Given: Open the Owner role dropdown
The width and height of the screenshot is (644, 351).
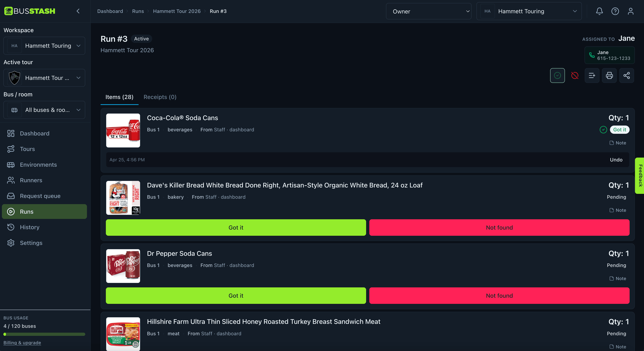Looking at the screenshot, I should pyautogui.click(x=429, y=11).
